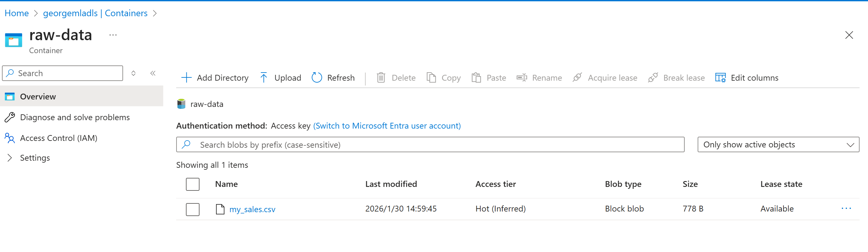
Task: Switch to Microsoft Entra user account
Action: (387, 126)
